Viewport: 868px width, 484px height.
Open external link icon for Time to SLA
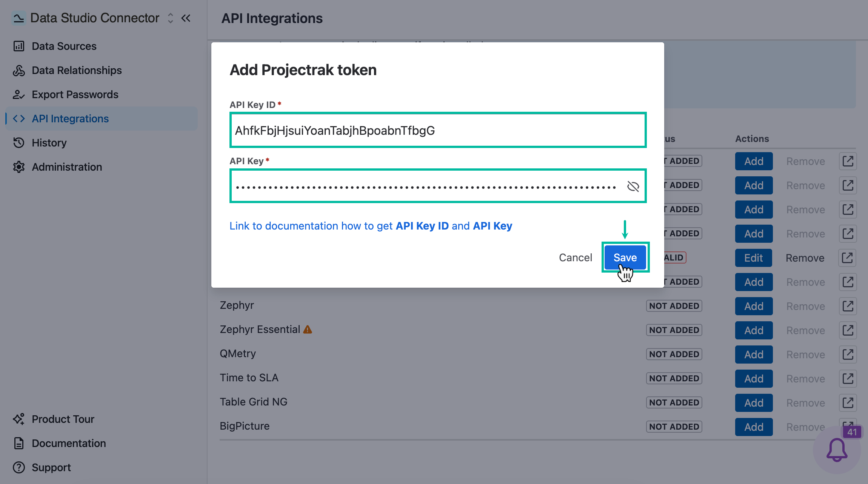point(848,379)
